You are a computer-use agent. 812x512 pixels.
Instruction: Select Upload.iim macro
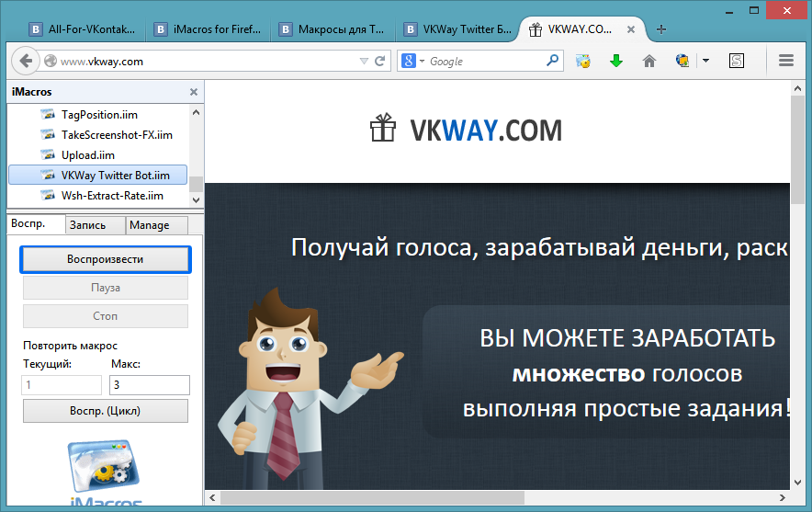[x=88, y=155]
